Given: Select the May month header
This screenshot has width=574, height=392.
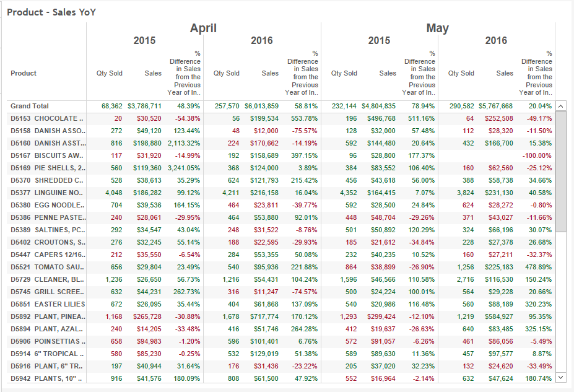Looking at the screenshot, I should point(437,28).
